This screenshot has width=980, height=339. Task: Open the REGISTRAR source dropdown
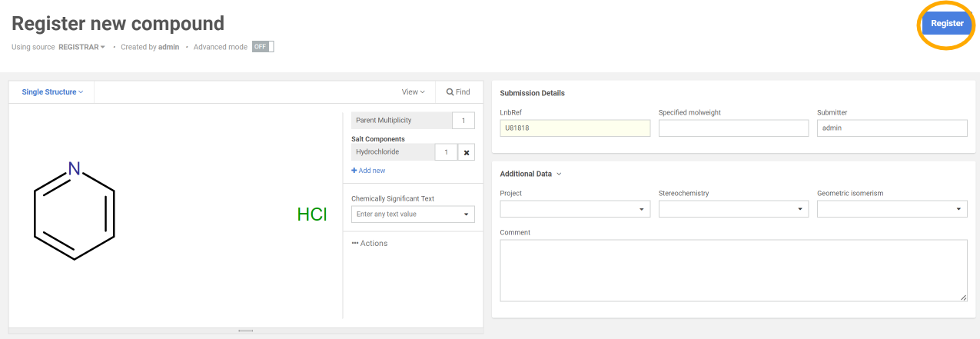click(x=81, y=47)
